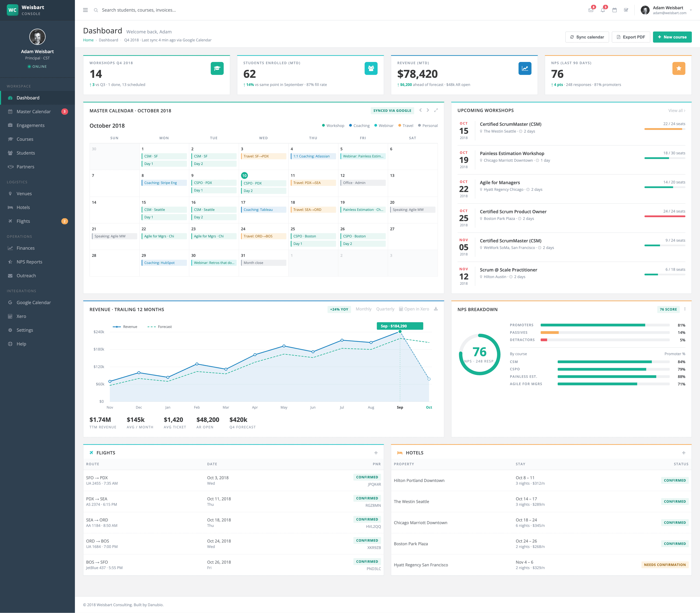The height and width of the screenshot is (613, 700).
Task: Switch revenue chart to Monthly view
Action: coord(363,309)
